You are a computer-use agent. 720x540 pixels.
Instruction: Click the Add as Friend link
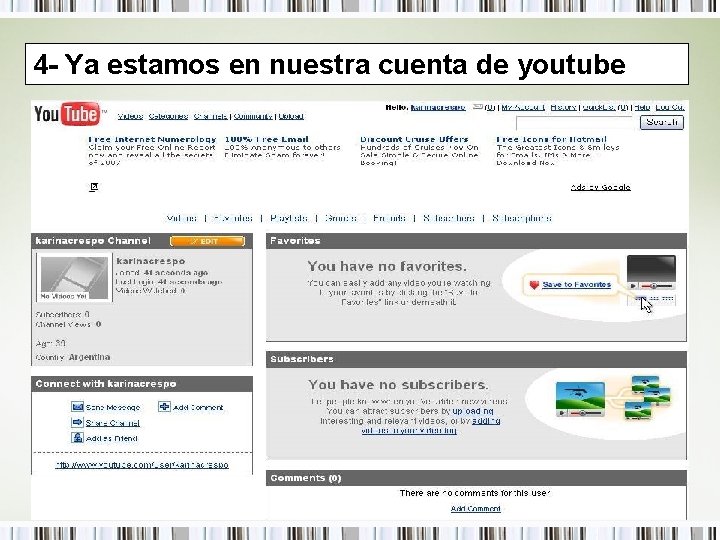[x=112, y=439]
